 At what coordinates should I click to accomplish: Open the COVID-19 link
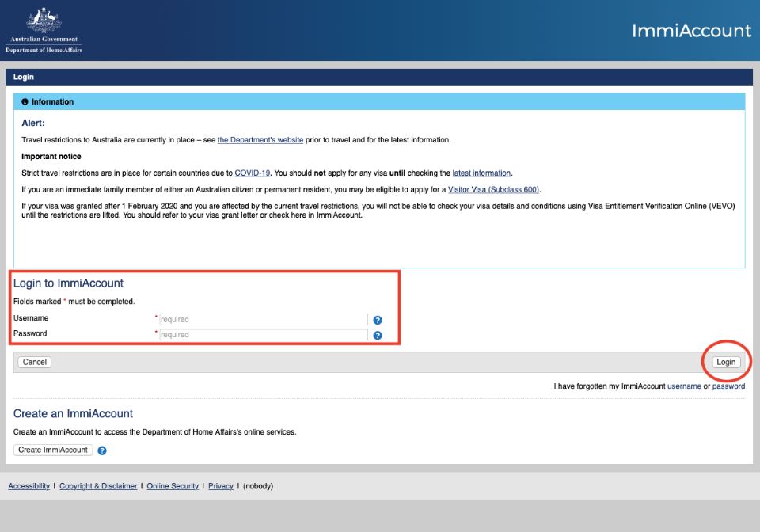click(x=252, y=173)
